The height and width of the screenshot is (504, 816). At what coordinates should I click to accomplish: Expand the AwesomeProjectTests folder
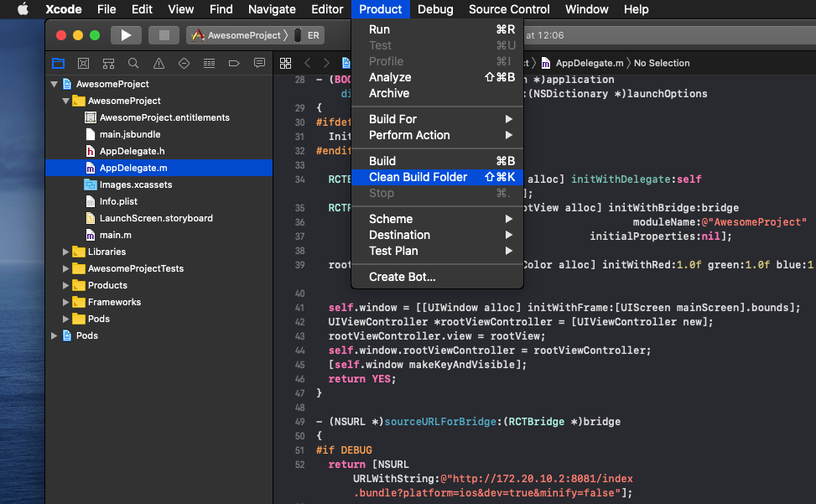coord(65,268)
